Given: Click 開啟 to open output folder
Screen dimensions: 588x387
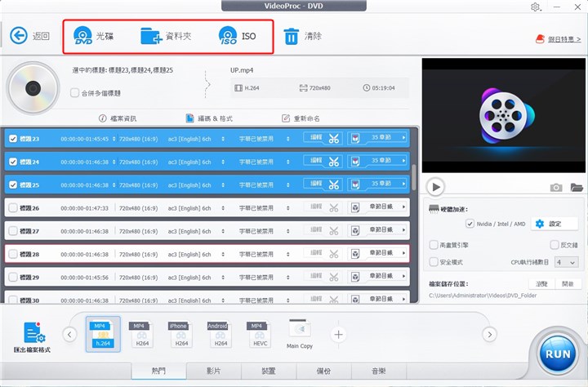Looking at the screenshot, I should [x=568, y=284].
